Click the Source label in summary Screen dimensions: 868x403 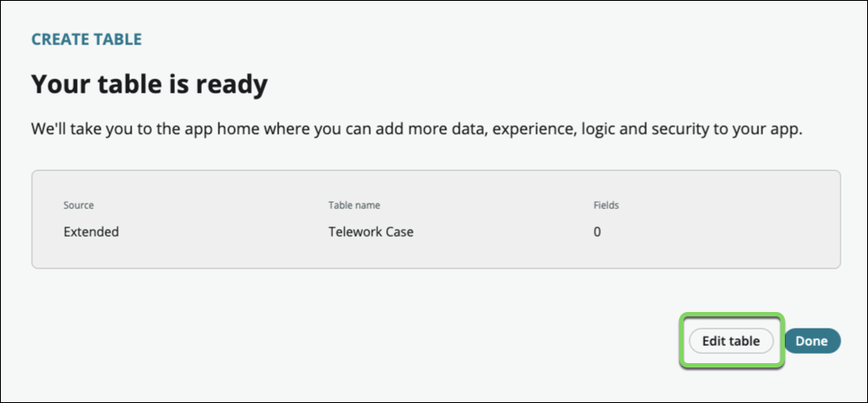[79, 205]
